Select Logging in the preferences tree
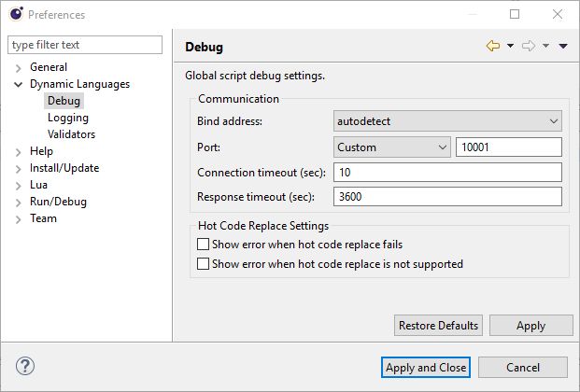The height and width of the screenshot is (392, 580). (x=68, y=118)
